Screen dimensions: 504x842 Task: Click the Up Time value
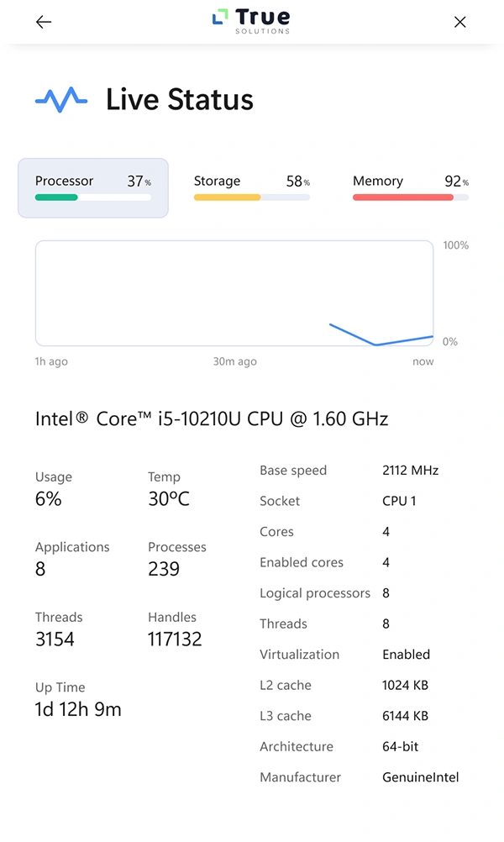(x=78, y=709)
